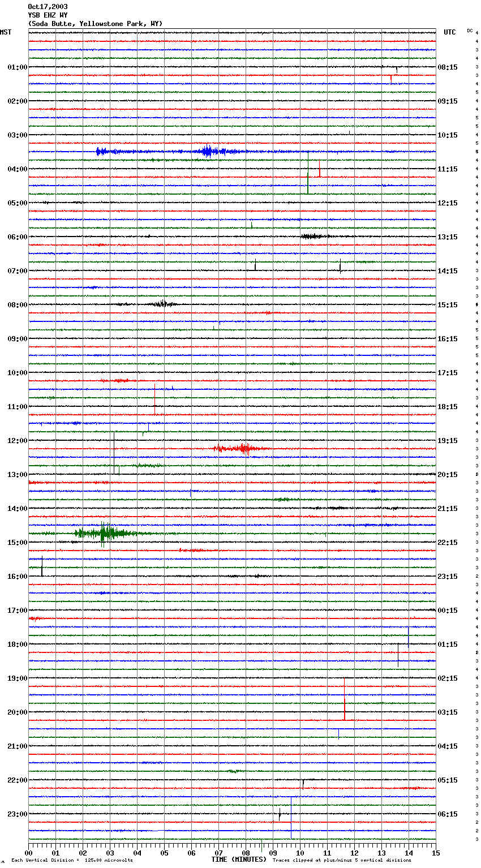The width and height of the screenshot is (481, 868).
Task: Click the '06:15' UTC time label
Action: (x=448, y=814)
